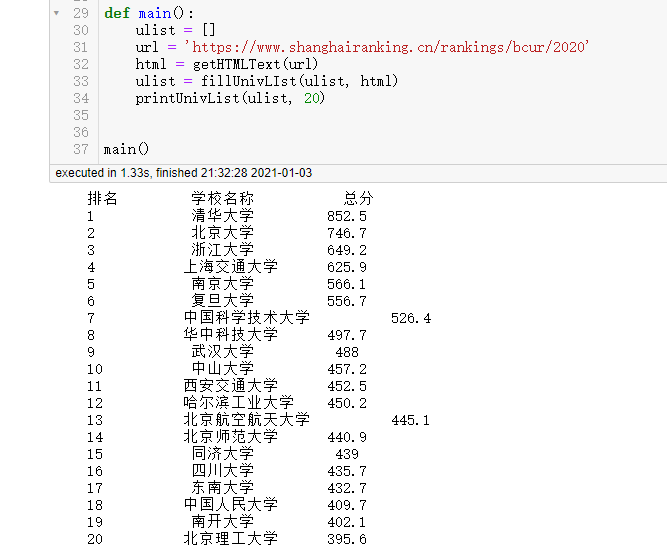
Task: Click score 566.1
Action: [x=347, y=284]
